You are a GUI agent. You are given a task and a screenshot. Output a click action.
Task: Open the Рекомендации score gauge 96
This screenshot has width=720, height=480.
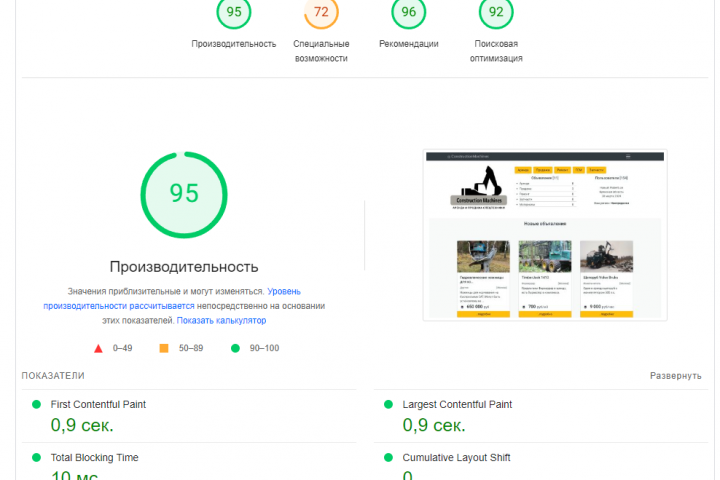[409, 12]
